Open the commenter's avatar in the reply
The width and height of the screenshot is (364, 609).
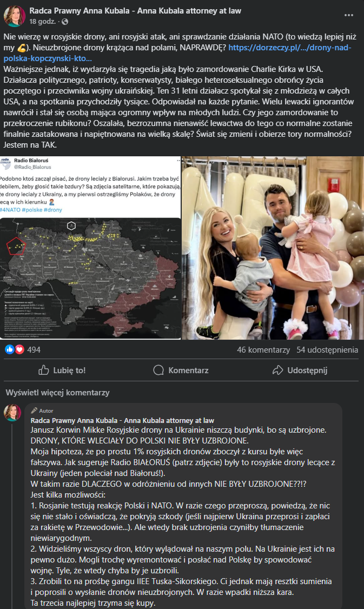coord(12,413)
